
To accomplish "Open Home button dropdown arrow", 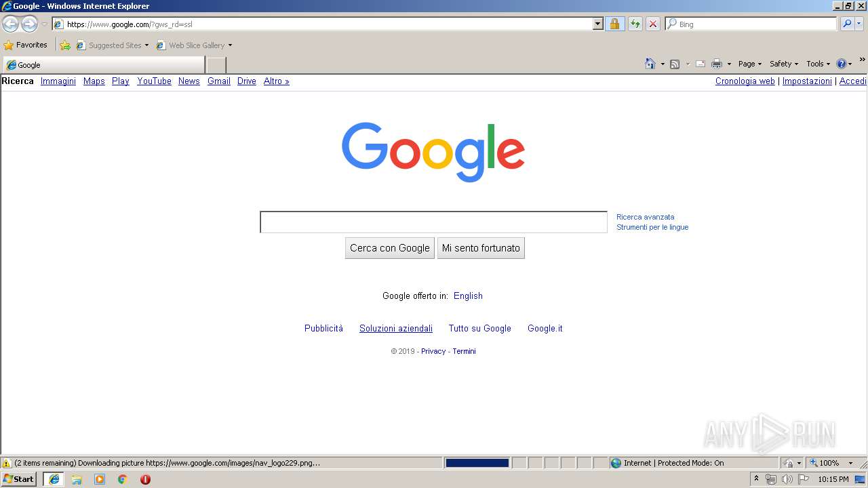I will (x=663, y=64).
